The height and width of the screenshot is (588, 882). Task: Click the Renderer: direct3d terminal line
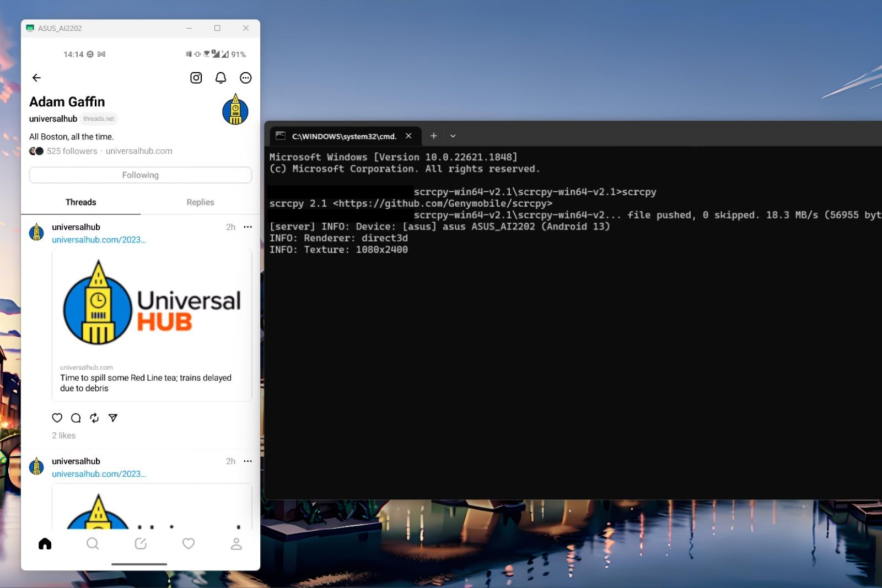pos(338,238)
